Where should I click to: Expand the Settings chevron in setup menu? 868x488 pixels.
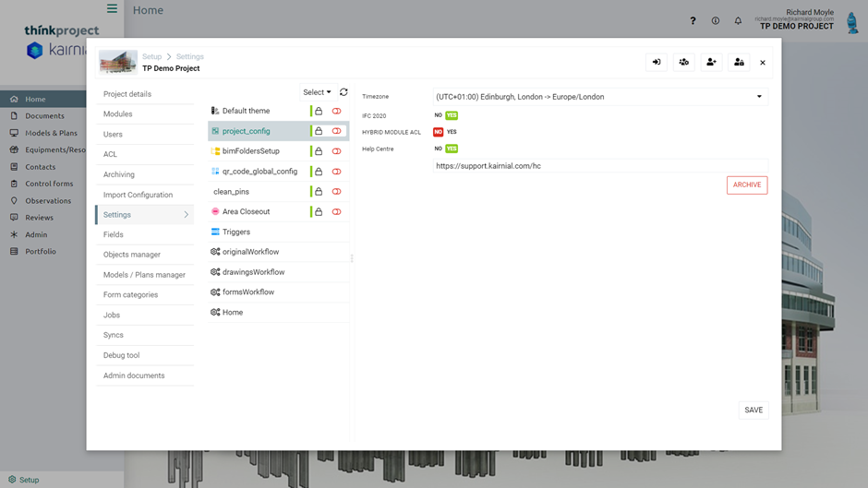186,215
